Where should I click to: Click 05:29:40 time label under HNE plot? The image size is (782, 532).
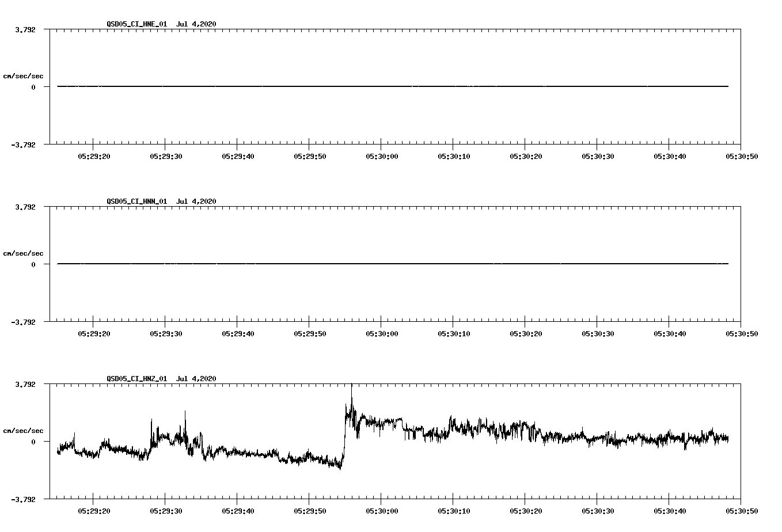pos(238,156)
